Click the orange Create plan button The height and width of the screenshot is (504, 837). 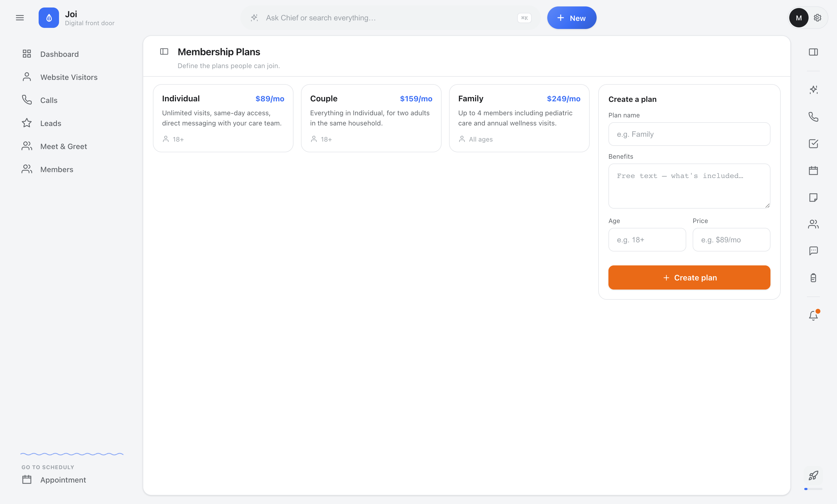coord(689,278)
